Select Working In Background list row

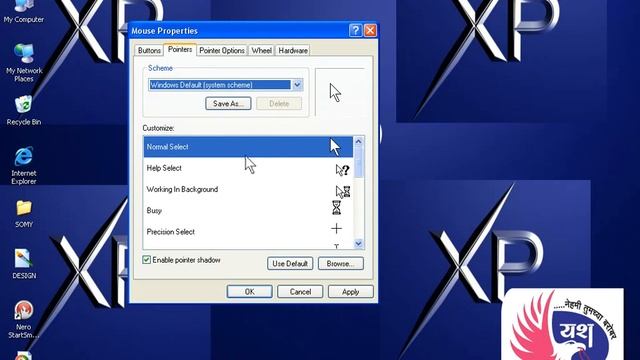click(248, 189)
